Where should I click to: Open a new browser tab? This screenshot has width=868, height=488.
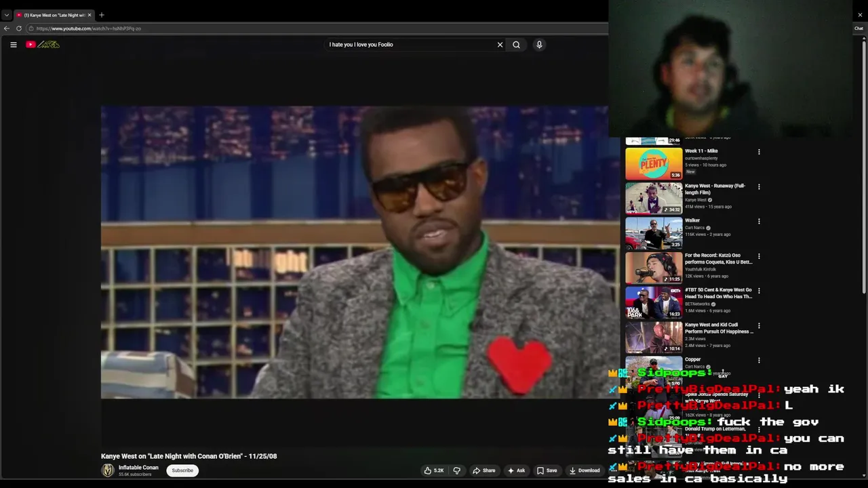[102, 15]
